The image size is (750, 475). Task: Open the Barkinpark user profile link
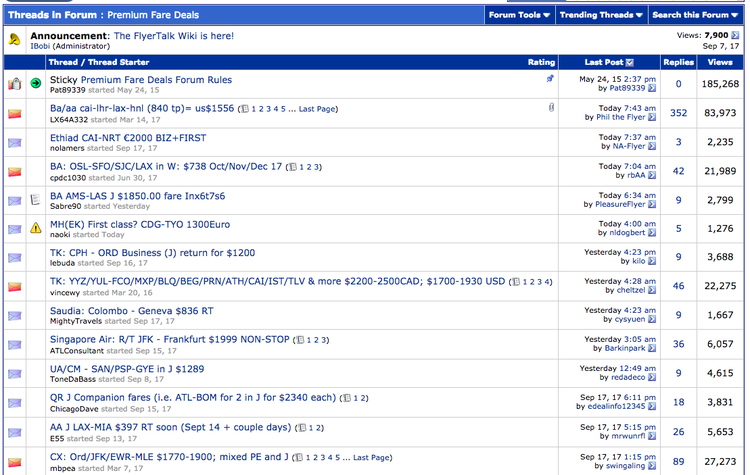625,348
